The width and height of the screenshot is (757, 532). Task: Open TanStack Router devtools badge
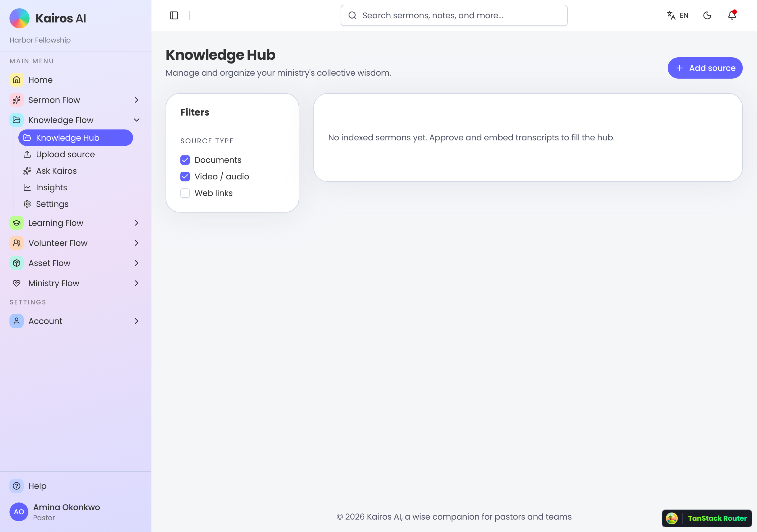click(707, 518)
